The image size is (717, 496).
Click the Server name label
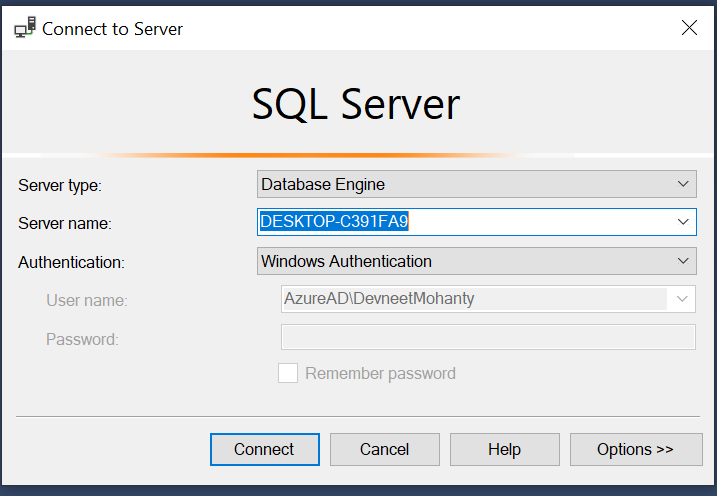click(x=65, y=223)
